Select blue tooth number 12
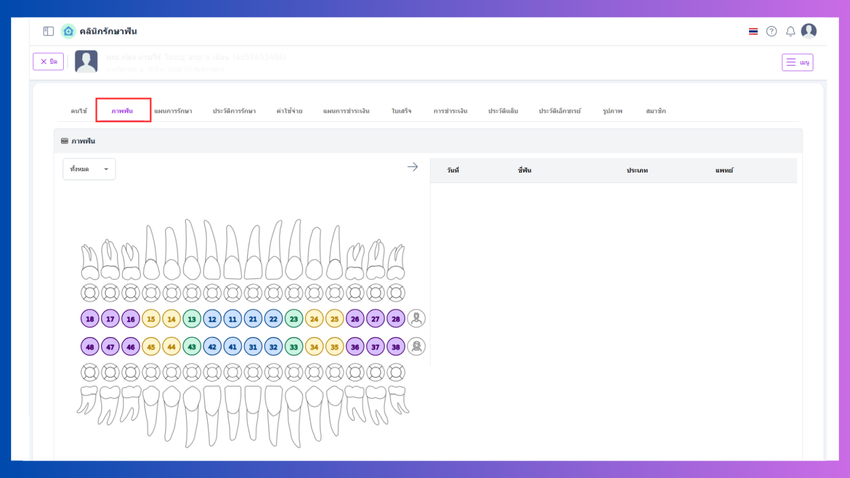 coord(212,319)
